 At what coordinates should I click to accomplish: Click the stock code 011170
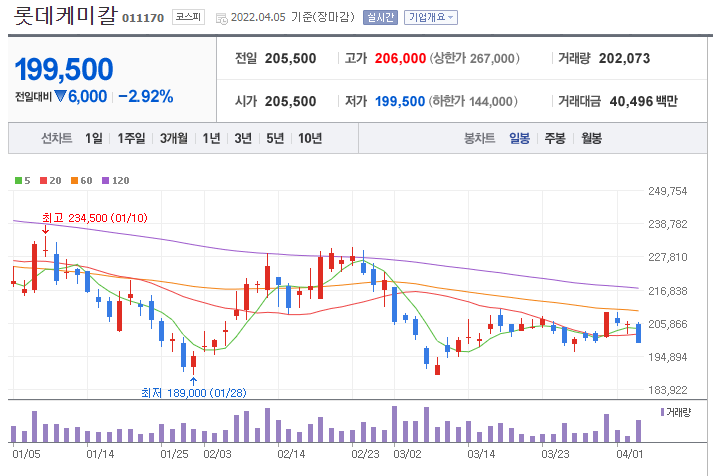[x=143, y=18]
